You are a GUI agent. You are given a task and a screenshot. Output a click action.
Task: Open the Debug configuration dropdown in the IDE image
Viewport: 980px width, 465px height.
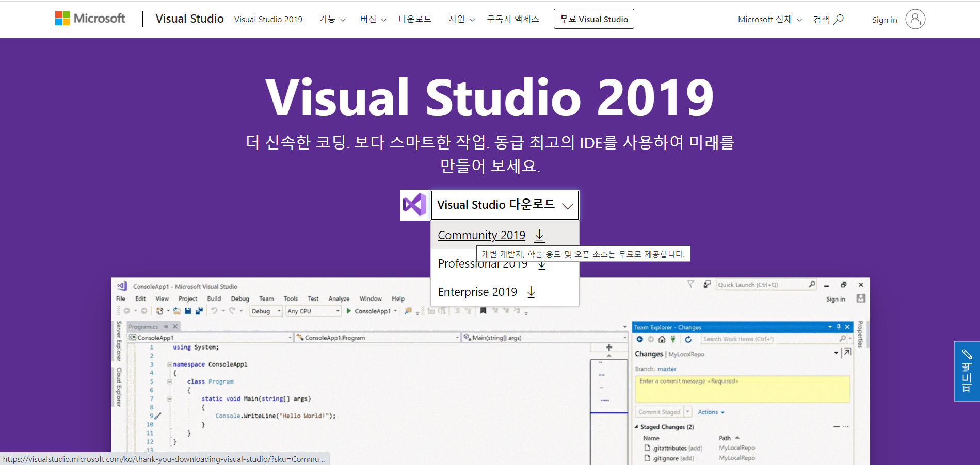click(x=266, y=311)
